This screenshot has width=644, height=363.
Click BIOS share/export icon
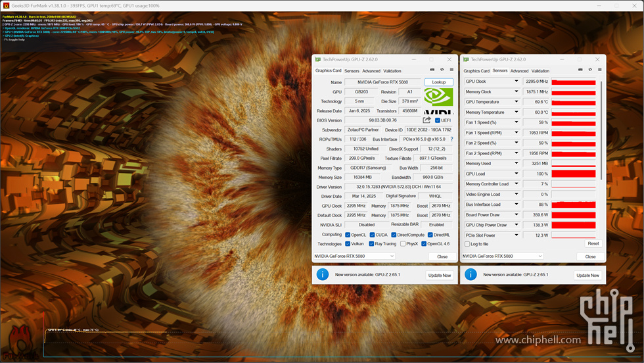(x=426, y=120)
